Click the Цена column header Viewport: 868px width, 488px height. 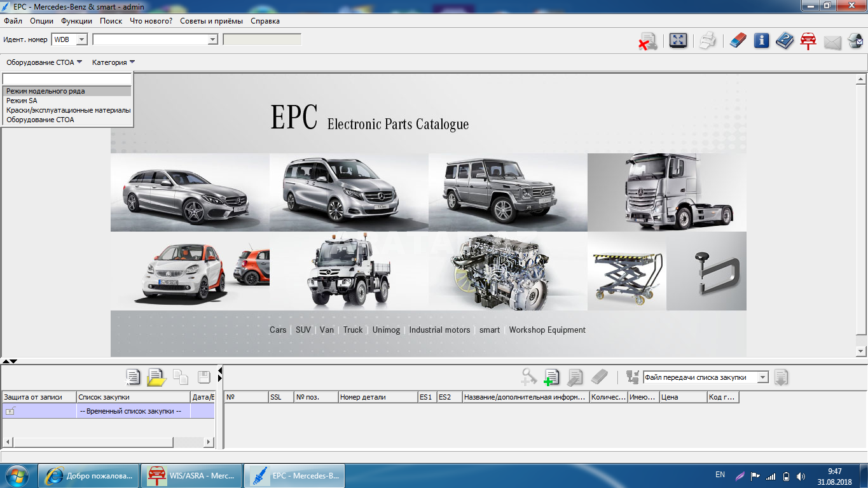[x=683, y=397]
